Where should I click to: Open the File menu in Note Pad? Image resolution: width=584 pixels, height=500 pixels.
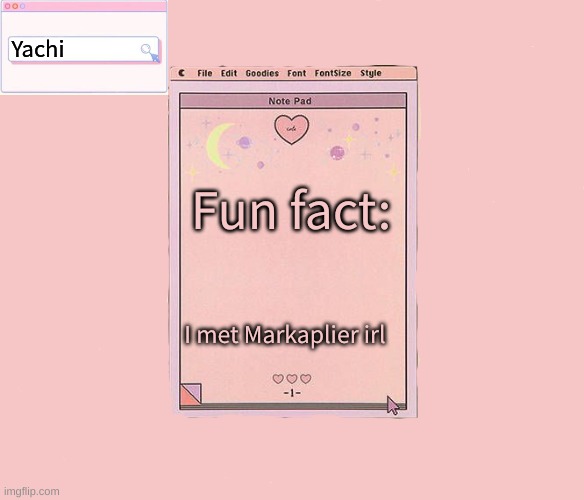[x=204, y=73]
